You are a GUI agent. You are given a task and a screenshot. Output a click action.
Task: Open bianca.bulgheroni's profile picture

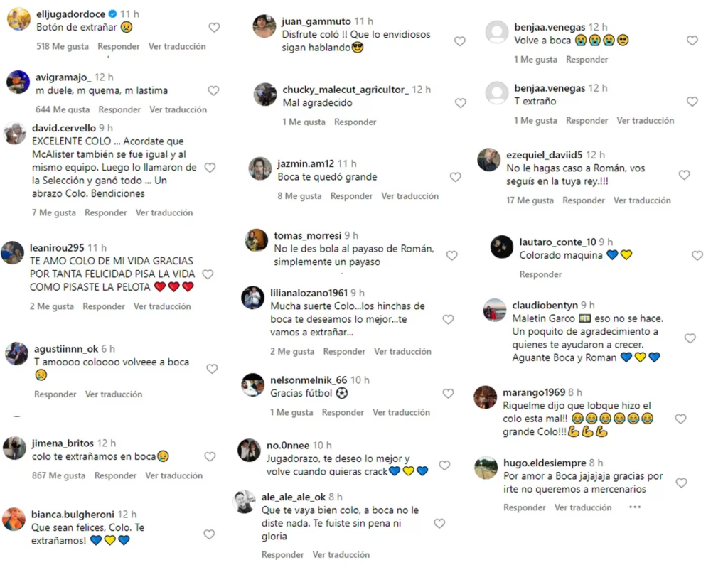(14, 520)
